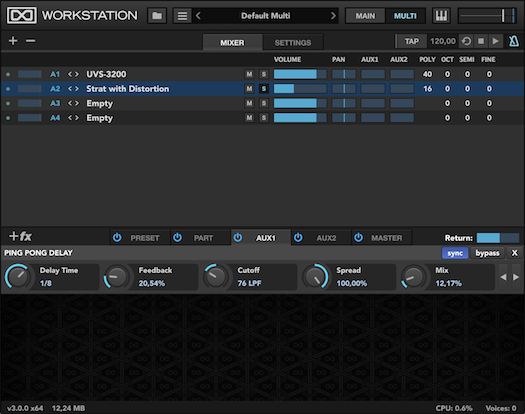The width and height of the screenshot is (525, 414).
Task: Click the Mix knob
Action: pyautogui.click(x=414, y=277)
